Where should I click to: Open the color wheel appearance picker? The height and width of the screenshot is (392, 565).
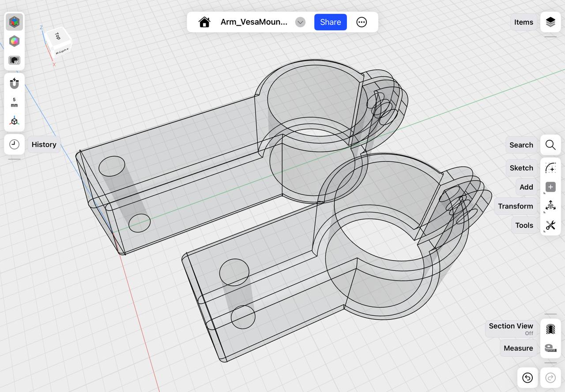(x=14, y=41)
